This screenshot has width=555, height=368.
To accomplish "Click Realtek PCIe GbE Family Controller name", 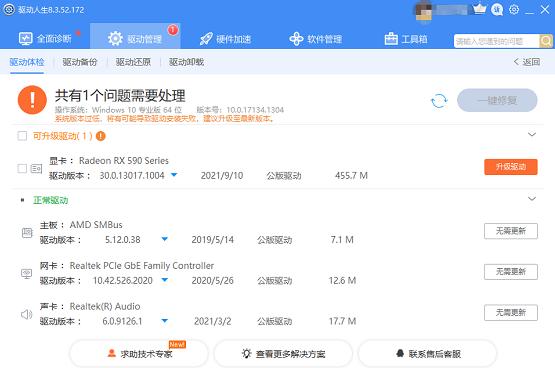I will 142,266.
